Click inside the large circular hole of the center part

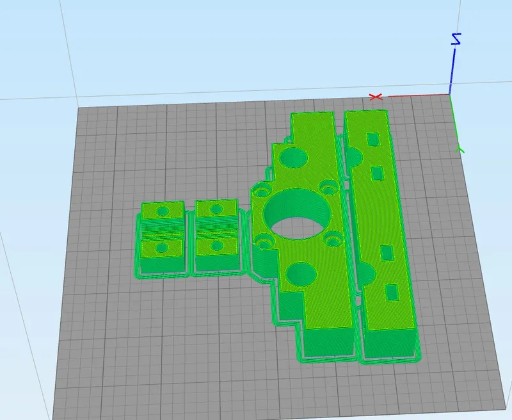tap(298, 214)
